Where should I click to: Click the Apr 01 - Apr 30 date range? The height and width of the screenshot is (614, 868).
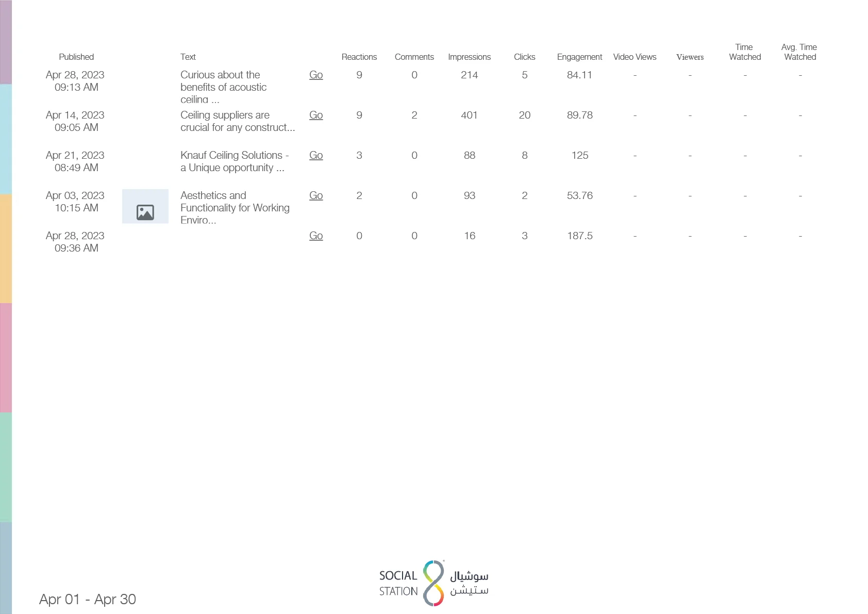pyautogui.click(x=88, y=599)
